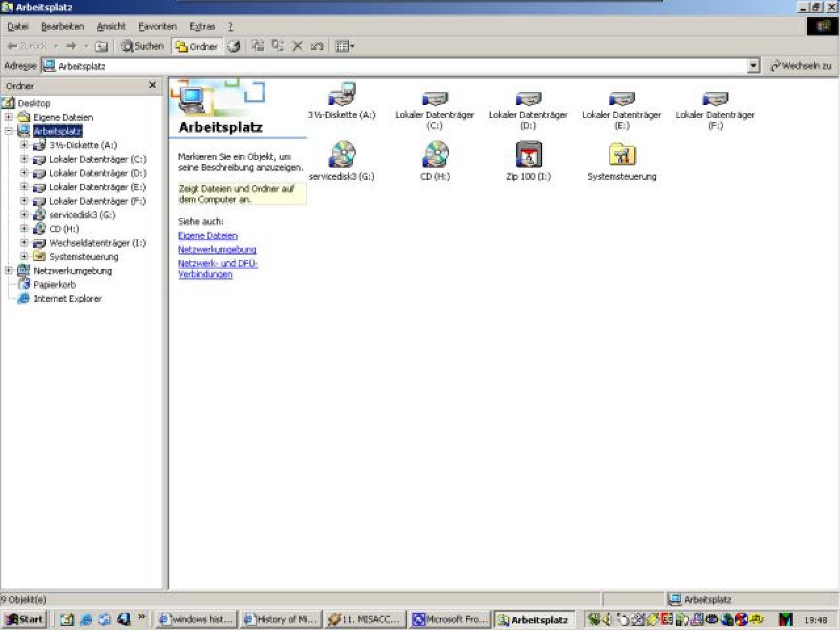Select CD (H:) in the folder tree

coord(64,228)
